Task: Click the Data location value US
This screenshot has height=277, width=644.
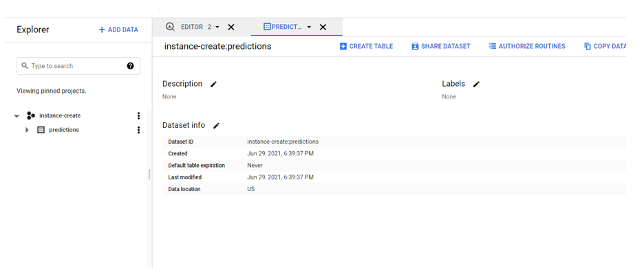Action: 251,189
